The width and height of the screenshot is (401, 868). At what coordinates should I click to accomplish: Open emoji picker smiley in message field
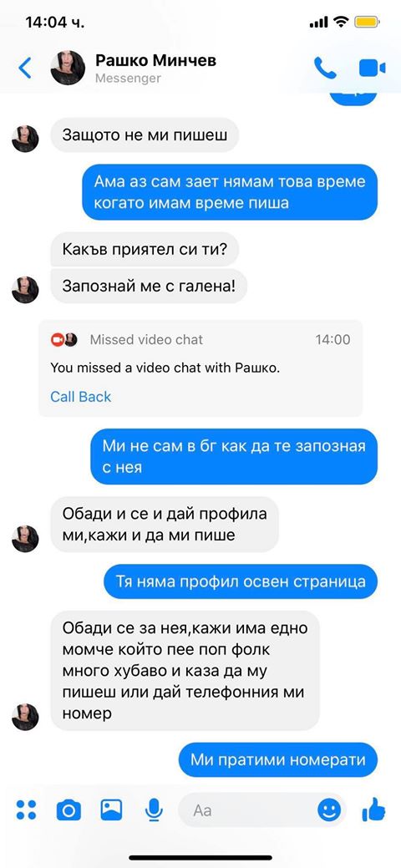pos(329,810)
